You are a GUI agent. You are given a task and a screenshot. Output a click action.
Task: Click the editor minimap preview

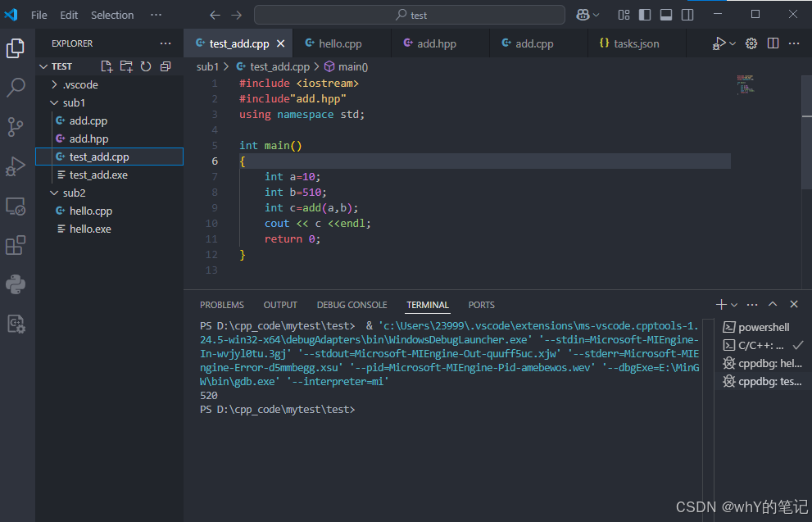click(746, 84)
